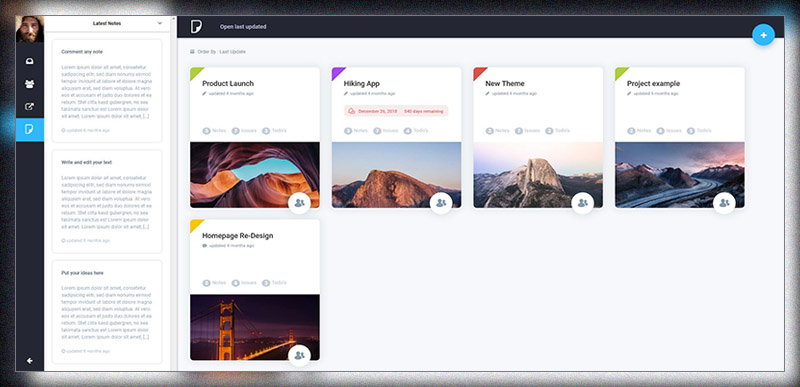The width and height of the screenshot is (800, 387).
Task: View Notes count on Hiking App card
Action: [x=356, y=131]
